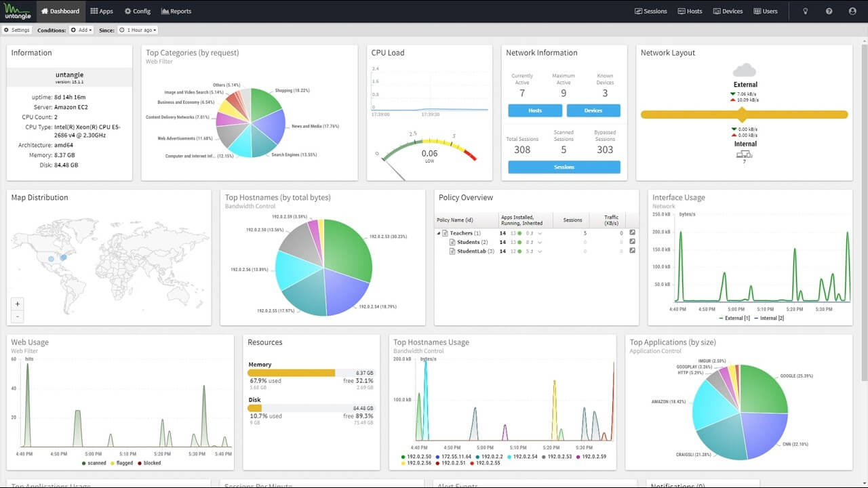The width and height of the screenshot is (868, 488).
Task: Open Students policy external link icon
Action: point(632,242)
